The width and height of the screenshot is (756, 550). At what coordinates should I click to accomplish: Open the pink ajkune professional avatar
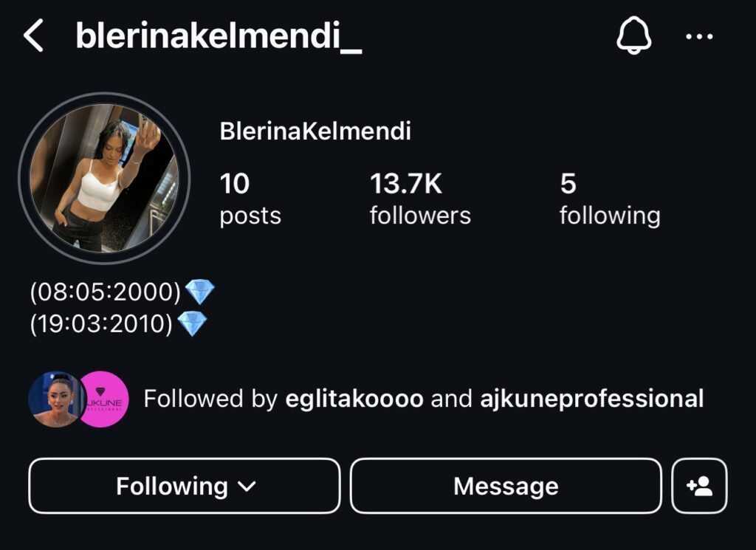coord(104,399)
